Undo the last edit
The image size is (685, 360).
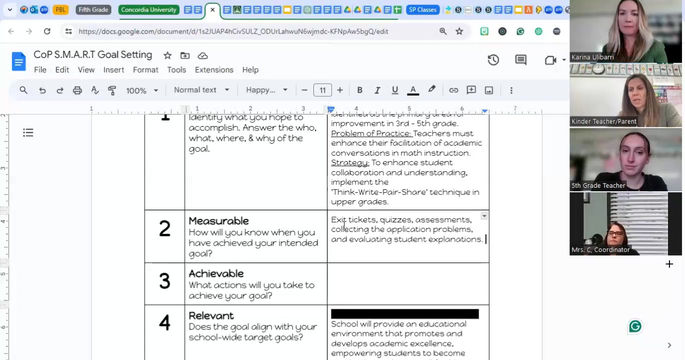(x=42, y=90)
